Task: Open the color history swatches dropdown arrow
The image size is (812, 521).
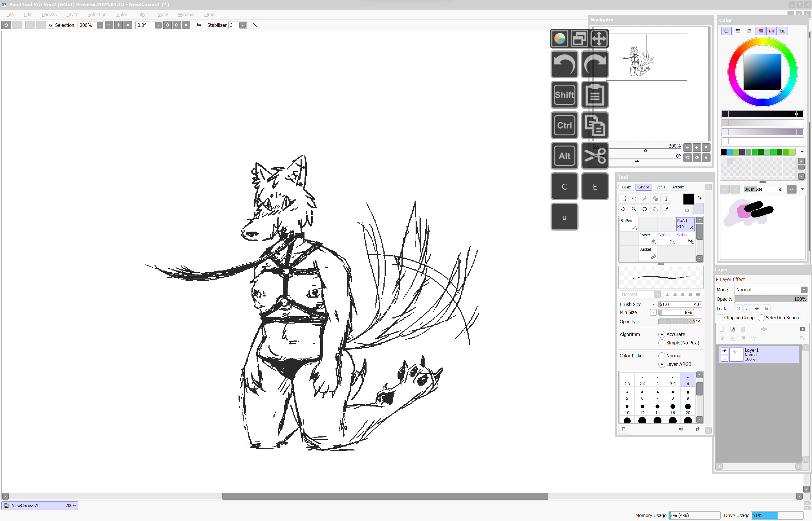Action: pos(802,152)
